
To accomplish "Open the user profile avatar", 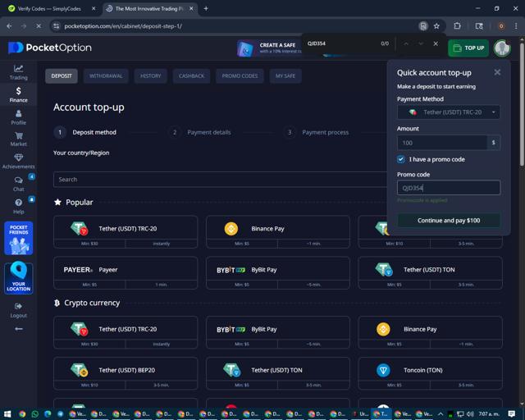I will (x=502, y=48).
